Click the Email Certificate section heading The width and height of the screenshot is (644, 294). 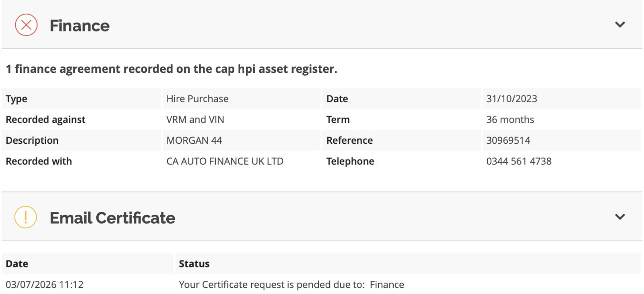[112, 218]
